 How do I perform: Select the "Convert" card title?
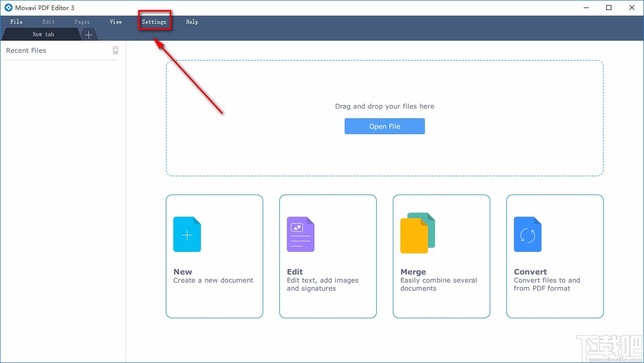pos(530,271)
